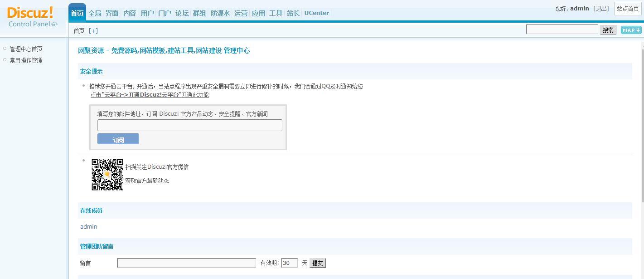Click the 站点首页 button
644x279 pixels.
pos(628,9)
